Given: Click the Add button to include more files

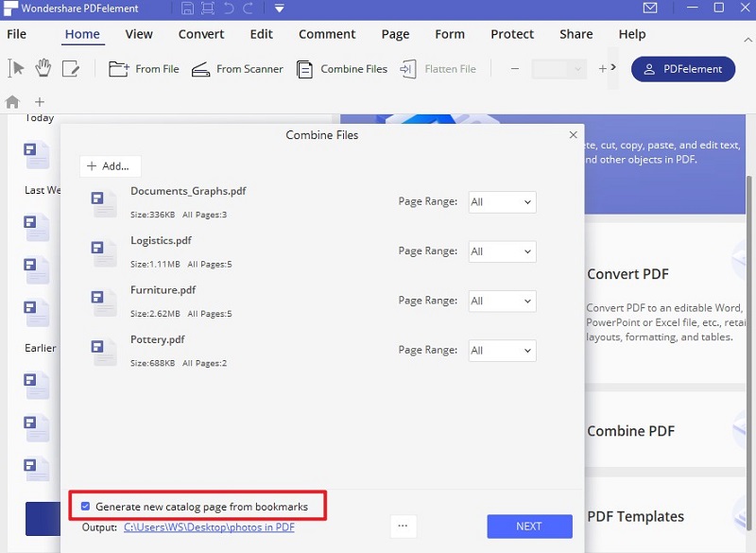Looking at the screenshot, I should pyautogui.click(x=110, y=165).
